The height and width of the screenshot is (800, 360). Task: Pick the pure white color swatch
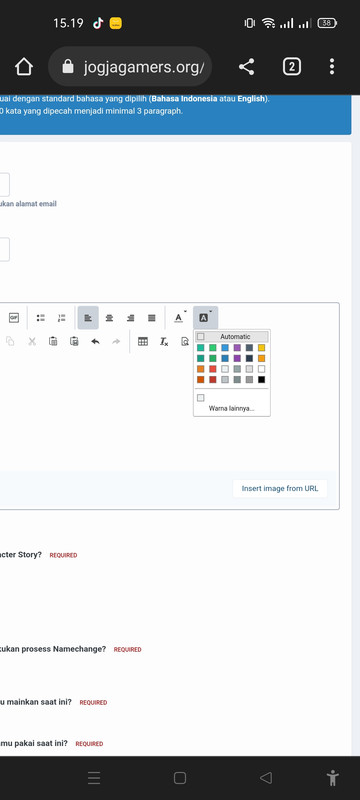click(x=262, y=369)
